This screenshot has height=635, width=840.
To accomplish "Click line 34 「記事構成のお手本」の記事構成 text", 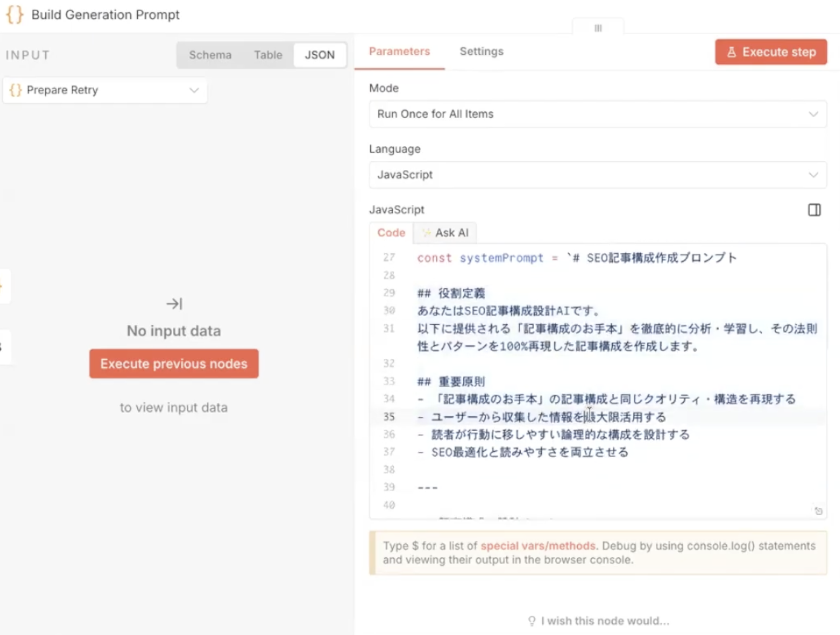I will (606, 399).
